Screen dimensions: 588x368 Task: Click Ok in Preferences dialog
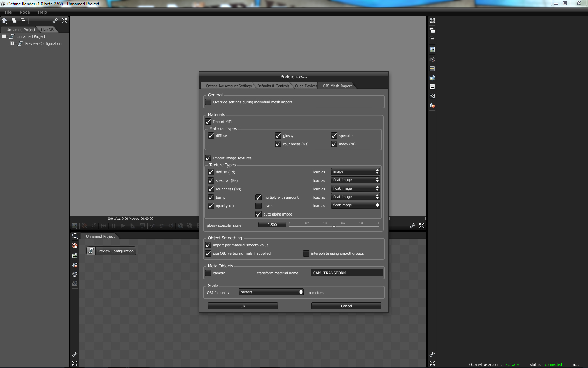point(243,306)
